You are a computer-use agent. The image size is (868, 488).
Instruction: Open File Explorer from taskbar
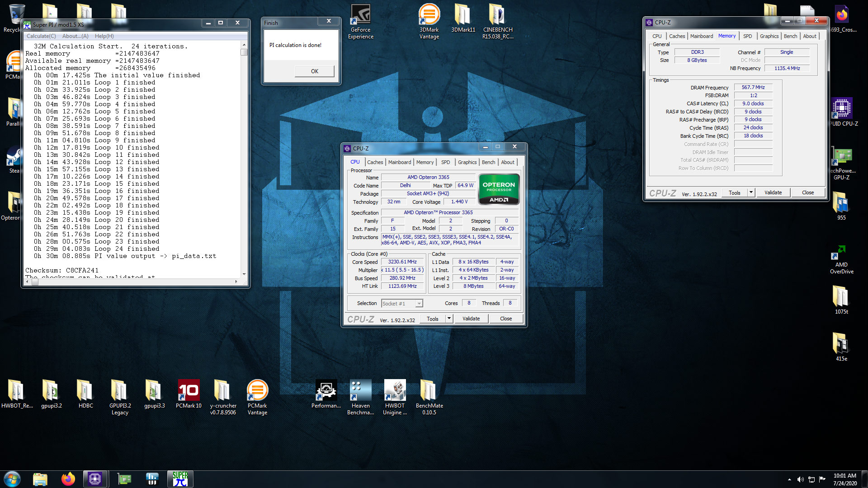point(40,479)
